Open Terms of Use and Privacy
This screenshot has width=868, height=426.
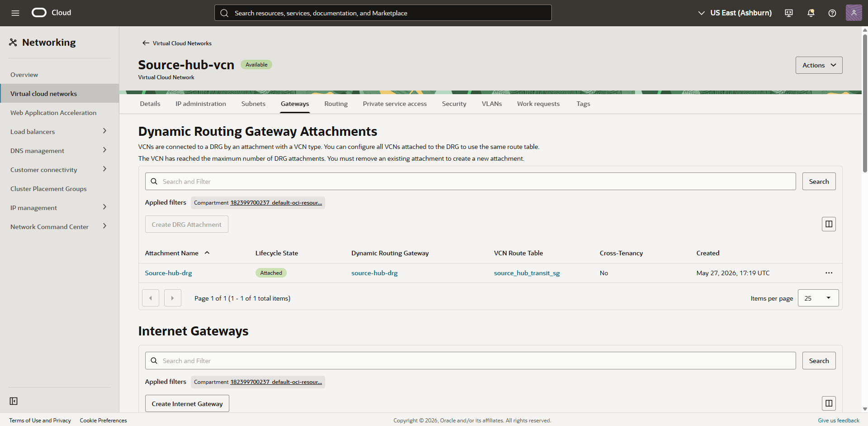point(40,421)
